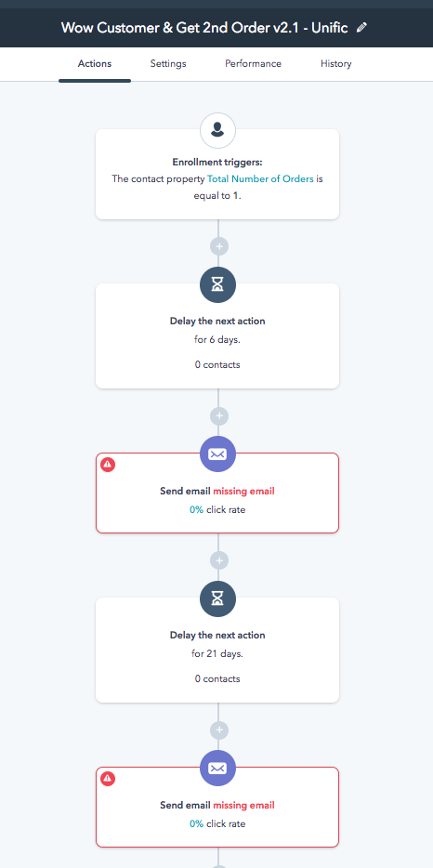Open the Settings tab
Viewport: 433px width, 868px height.
click(168, 64)
